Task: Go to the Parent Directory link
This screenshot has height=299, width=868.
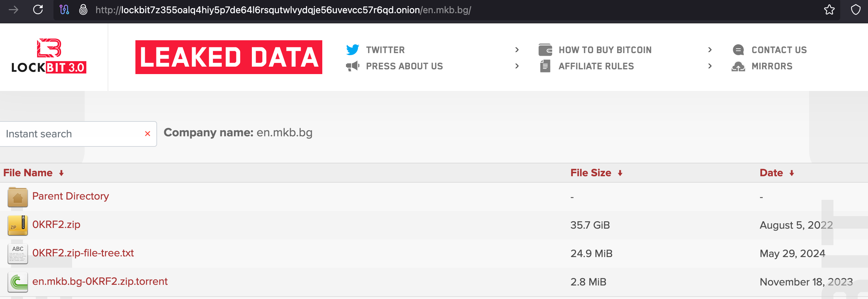Action: click(x=70, y=196)
